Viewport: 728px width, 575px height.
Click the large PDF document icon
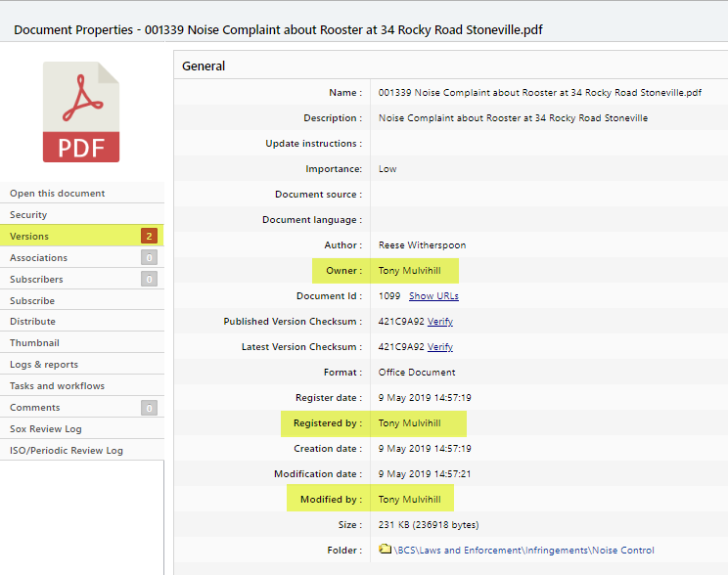81,112
